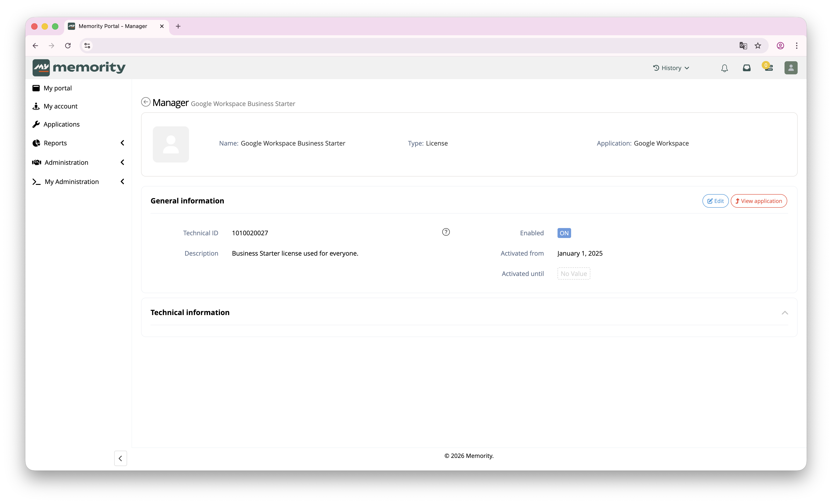Expand the History dropdown
Image resolution: width=832 pixels, height=504 pixels.
(671, 68)
